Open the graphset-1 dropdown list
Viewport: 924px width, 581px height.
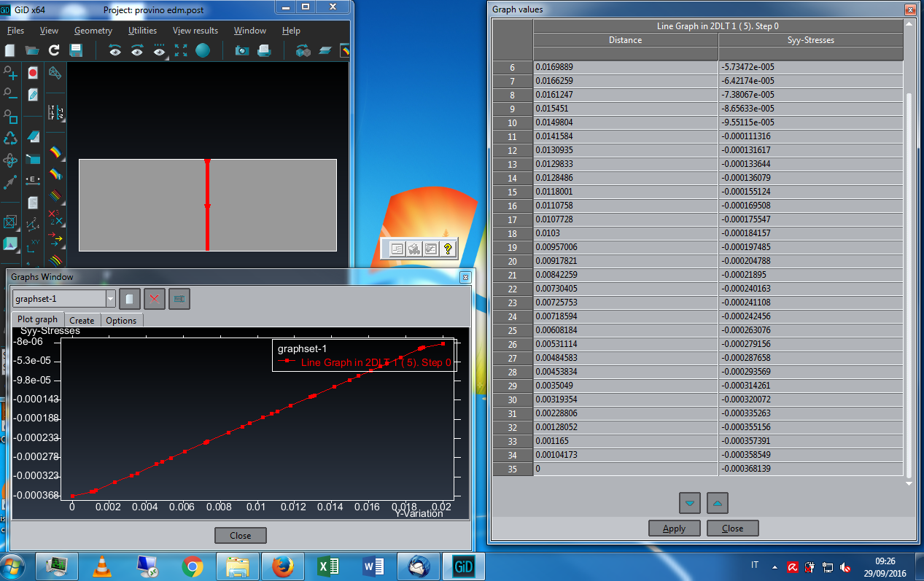pos(110,299)
